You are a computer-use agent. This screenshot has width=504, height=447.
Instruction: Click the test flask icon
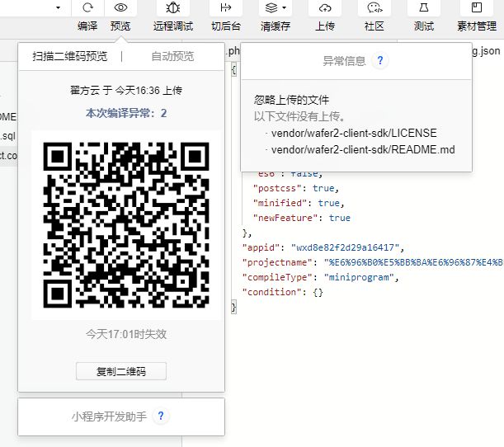pyautogui.click(x=424, y=7)
